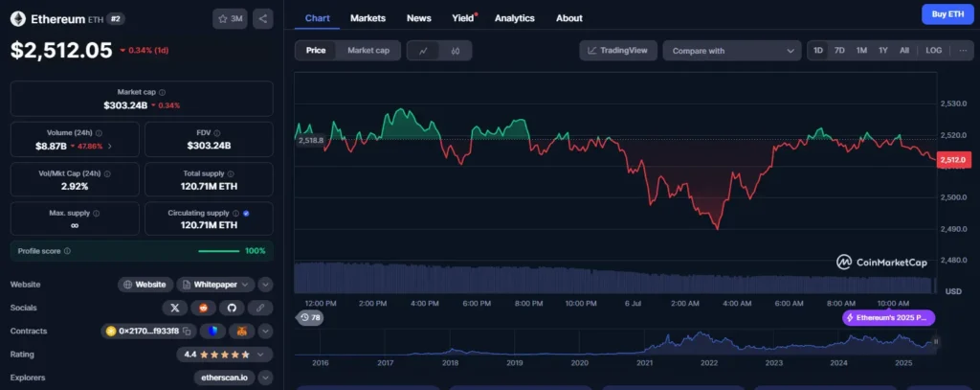Click the $303.24B Market cap value
980x390 pixels.
point(125,105)
